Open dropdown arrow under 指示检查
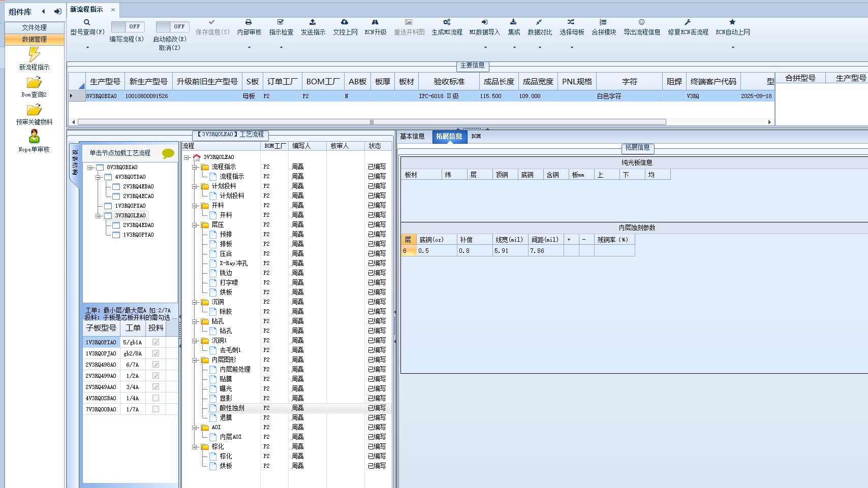The width and height of the screenshot is (868, 488). click(x=281, y=48)
